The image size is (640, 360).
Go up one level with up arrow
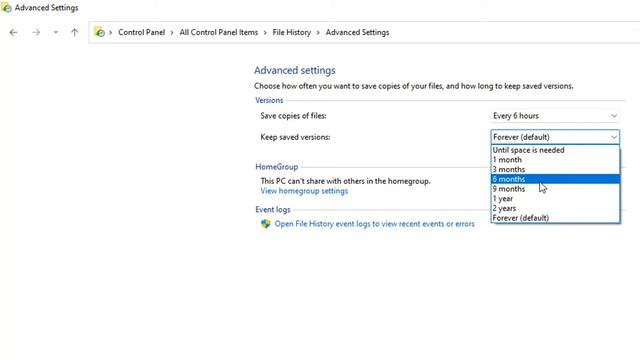click(x=74, y=32)
